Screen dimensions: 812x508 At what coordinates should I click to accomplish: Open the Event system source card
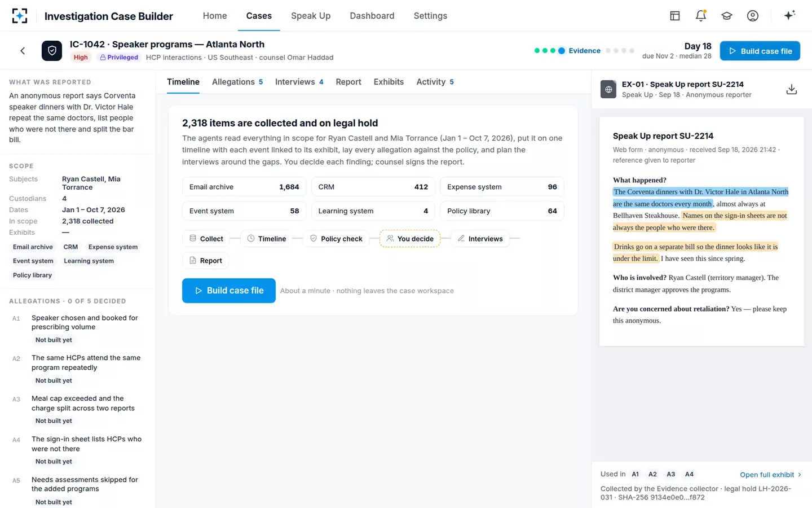[x=244, y=211]
